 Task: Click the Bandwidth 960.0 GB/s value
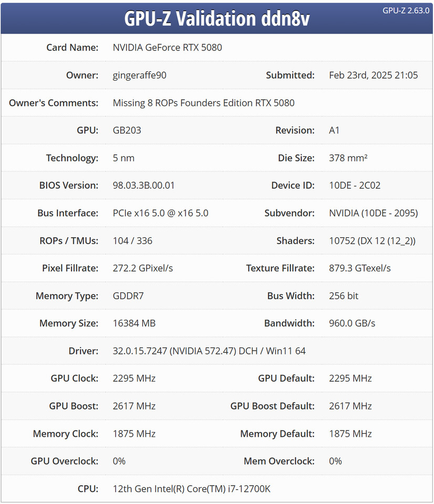pos(352,323)
